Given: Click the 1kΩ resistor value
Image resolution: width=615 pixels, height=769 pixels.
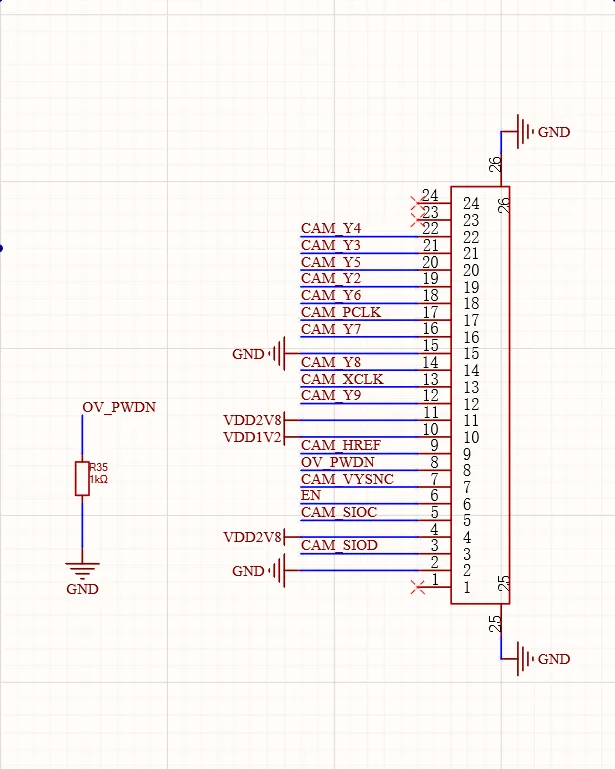Looking at the screenshot, I should pyautogui.click(x=99, y=479).
